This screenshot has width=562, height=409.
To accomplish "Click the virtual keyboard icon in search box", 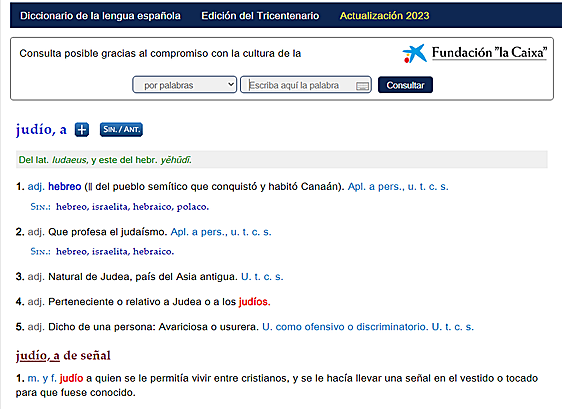I will pos(362,86).
